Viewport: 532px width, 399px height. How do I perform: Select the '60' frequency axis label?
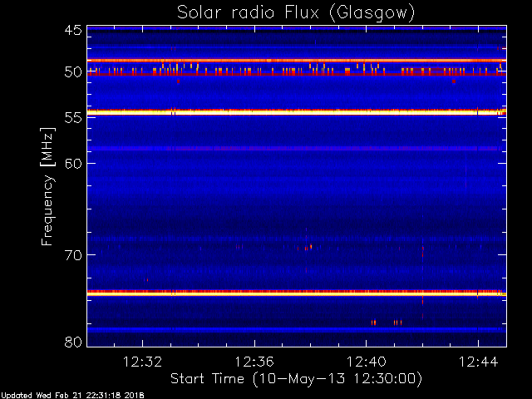click(x=73, y=163)
